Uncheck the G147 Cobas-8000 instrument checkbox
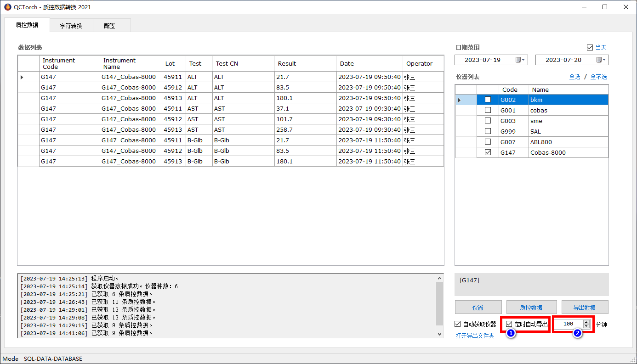 point(488,152)
